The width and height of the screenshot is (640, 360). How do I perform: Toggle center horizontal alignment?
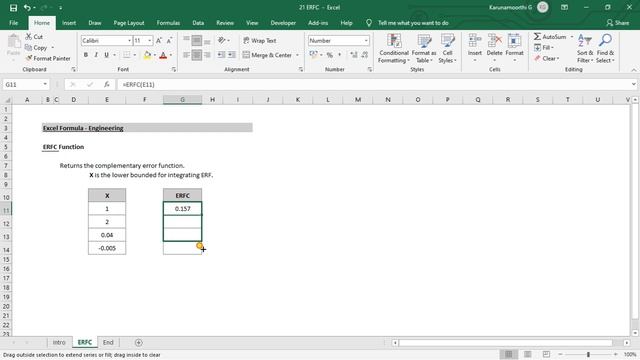click(197, 55)
